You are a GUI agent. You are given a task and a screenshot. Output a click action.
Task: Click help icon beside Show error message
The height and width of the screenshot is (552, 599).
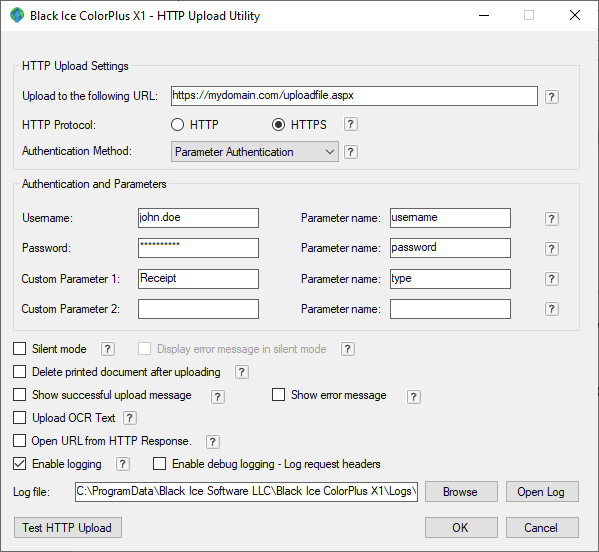pyautogui.click(x=413, y=397)
